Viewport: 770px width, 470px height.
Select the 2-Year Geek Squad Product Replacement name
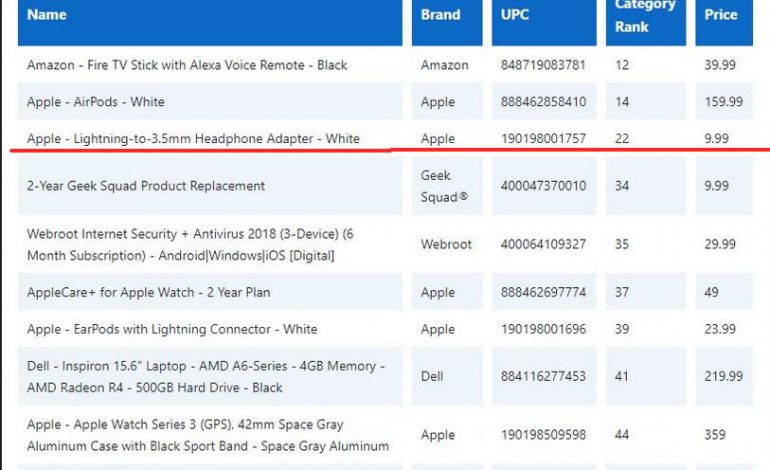(146, 186)
